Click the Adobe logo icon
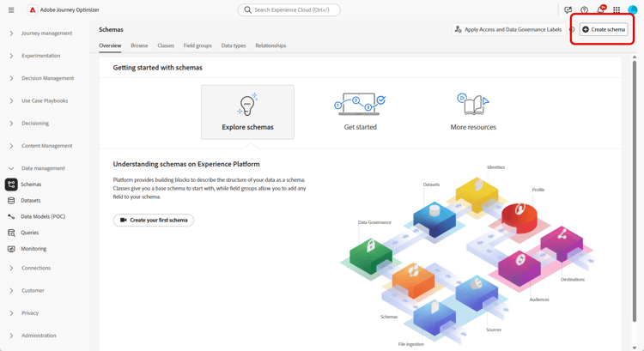This screenshot has height=351, width=644. [x=33, y=9]
